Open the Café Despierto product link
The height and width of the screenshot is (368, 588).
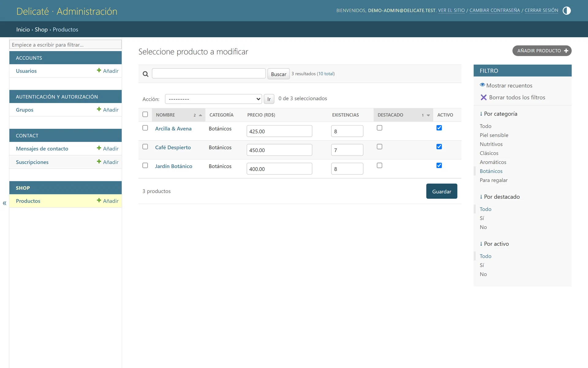pyautogui.click(x=173, y=147)
